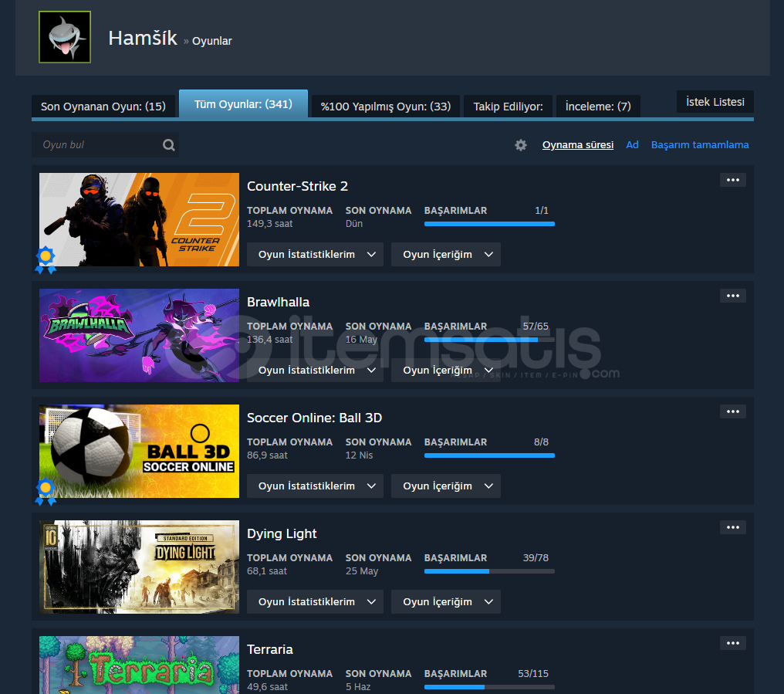This screenshot has width=784, height=694.
Task: Click the Counter-Strike 2 achievement progress bar
Action: coord(489,224)
